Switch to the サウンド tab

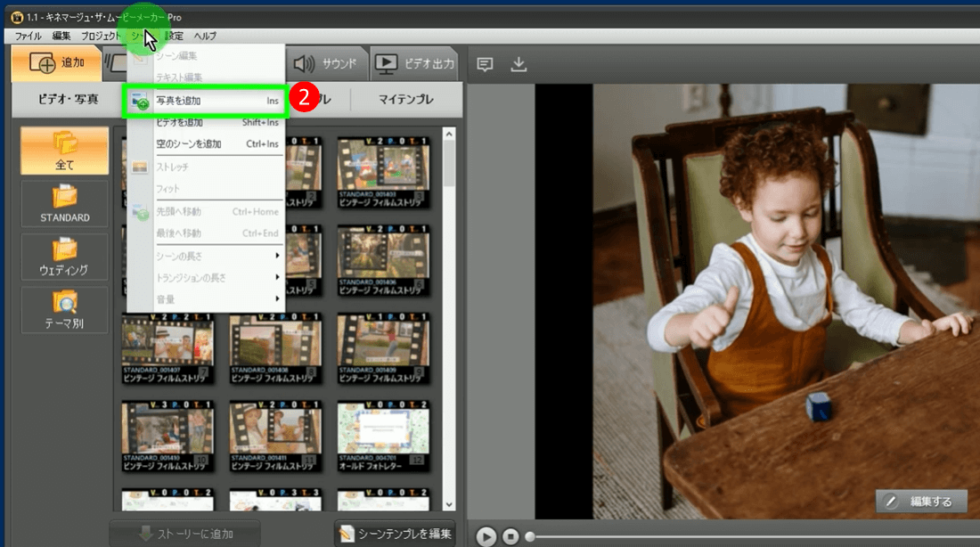point(326,63)
